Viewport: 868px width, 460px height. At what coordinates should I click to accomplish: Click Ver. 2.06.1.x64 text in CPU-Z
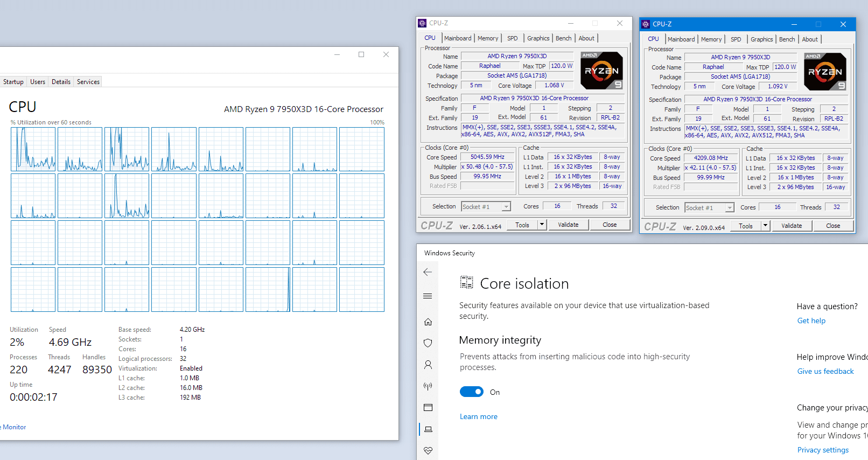(x=480, y=227)
